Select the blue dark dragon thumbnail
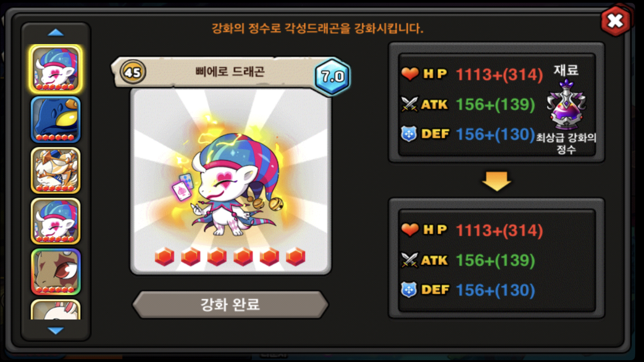The height and width of the screenshot is (362, 644). [x=56, y=119]
